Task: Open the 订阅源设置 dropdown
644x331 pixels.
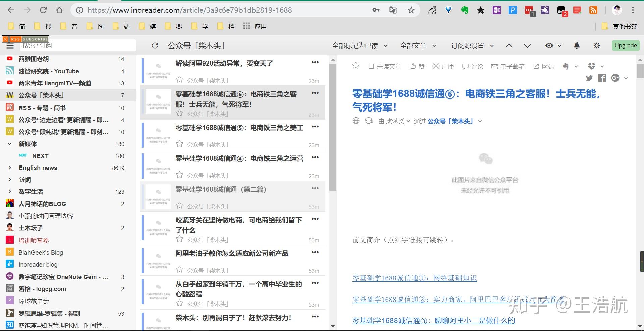Action: coord(473,46)
